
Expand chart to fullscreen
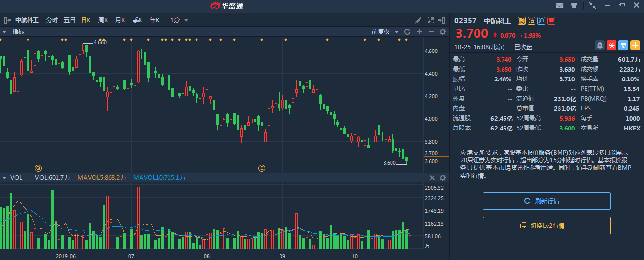[431, 20]
